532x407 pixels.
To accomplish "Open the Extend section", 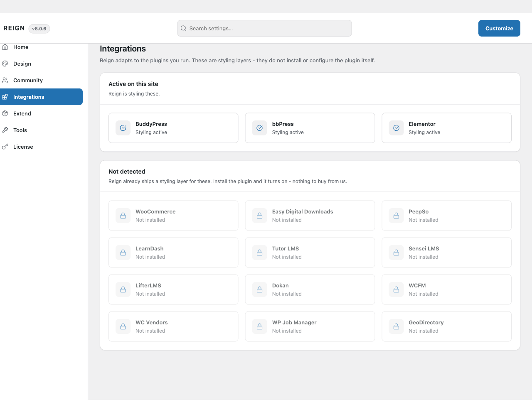I will click(41, 113).
